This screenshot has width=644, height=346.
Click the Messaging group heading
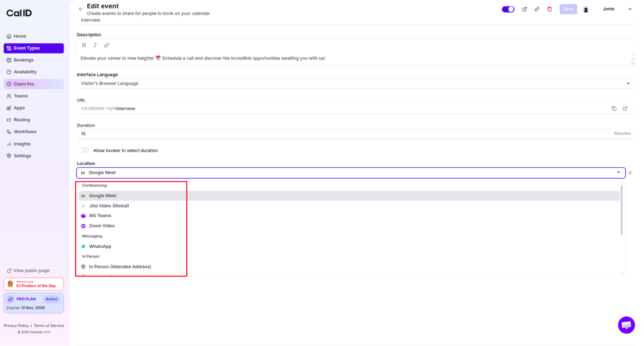92,236
